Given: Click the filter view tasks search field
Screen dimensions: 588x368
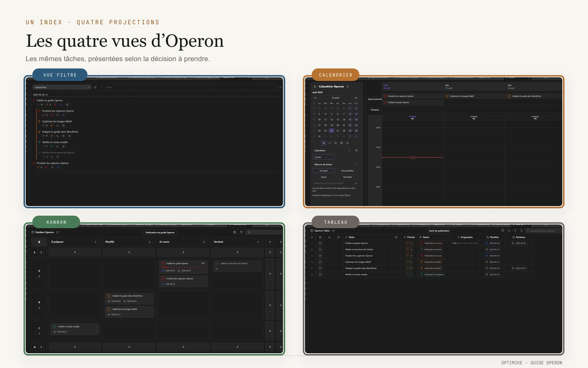Looking at the screenshot, I should [188, 87].
